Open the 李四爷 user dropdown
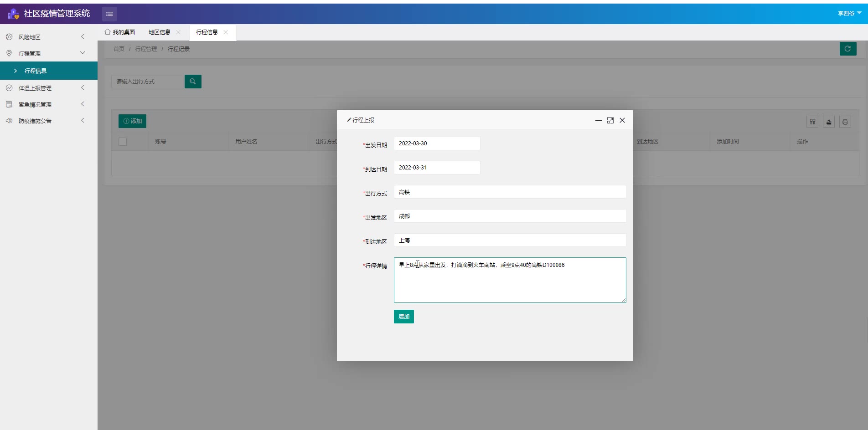 849,14
